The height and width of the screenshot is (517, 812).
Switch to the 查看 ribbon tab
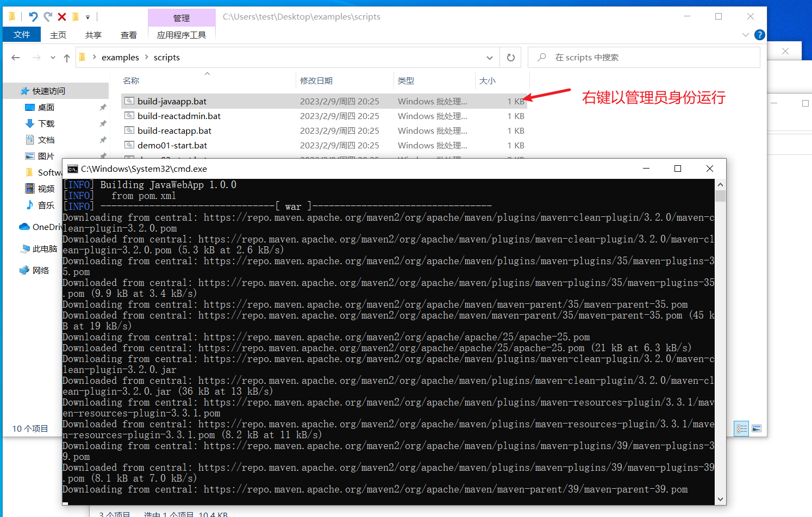128,35
